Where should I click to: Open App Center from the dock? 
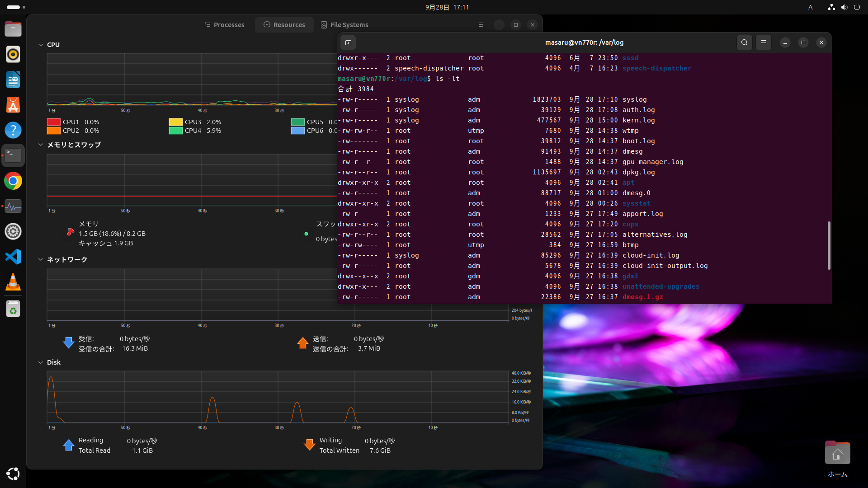coord(13,105)
